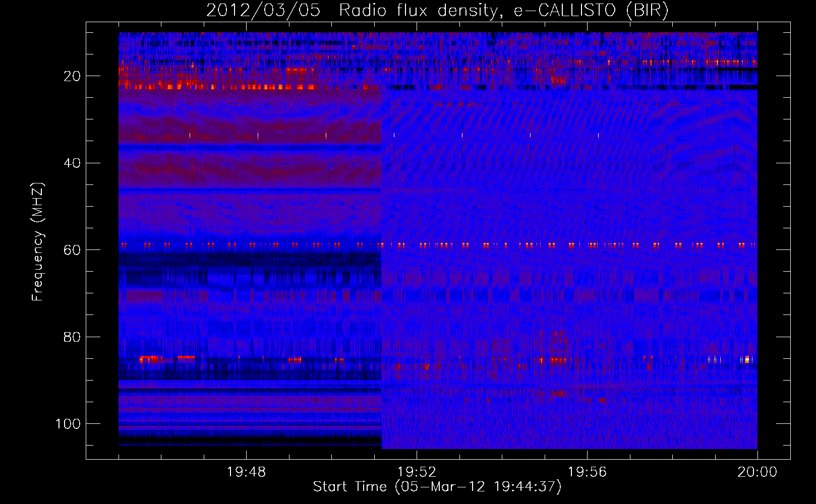The width and height of the screenshot is (816, 504).
Task: Click the frequency tick label "100"
Action: pyautogui.click(x=68, y=424)
